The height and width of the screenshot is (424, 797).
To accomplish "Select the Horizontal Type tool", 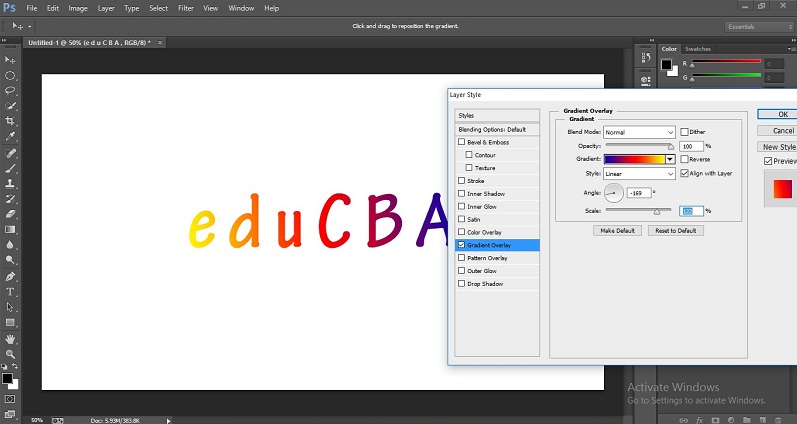I will 10,292.
